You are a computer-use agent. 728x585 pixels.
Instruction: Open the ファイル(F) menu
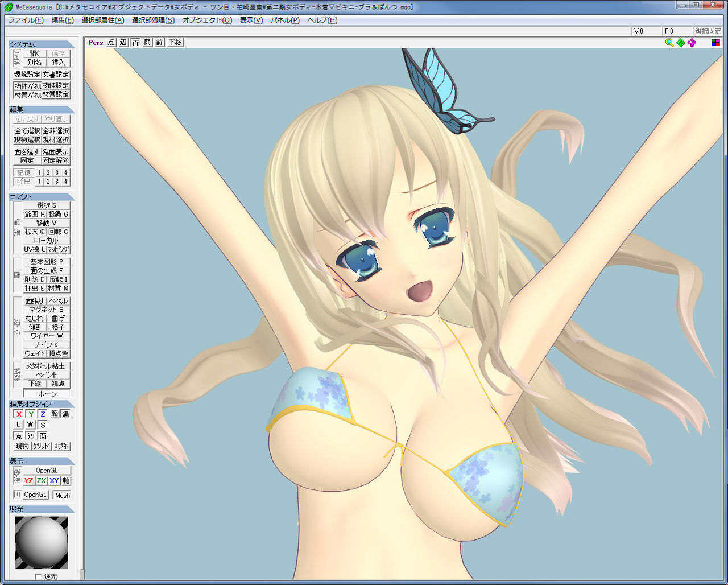[26, 20]
